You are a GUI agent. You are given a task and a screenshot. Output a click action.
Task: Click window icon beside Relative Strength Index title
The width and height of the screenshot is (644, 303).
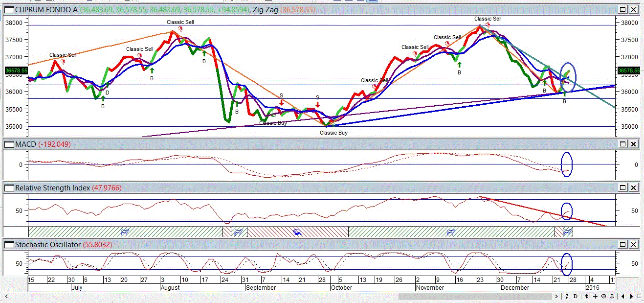point(9,188)
